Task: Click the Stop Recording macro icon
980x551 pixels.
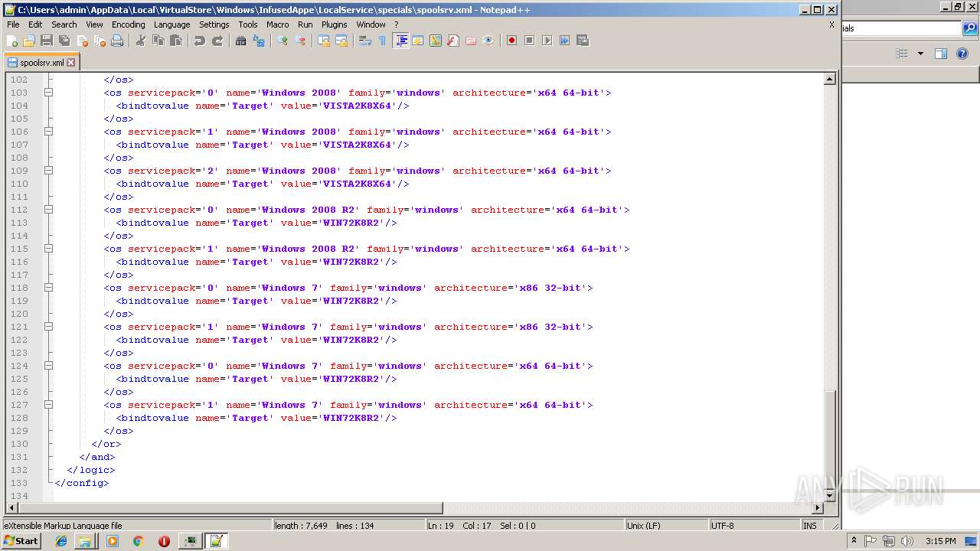Action: (529, 41)
